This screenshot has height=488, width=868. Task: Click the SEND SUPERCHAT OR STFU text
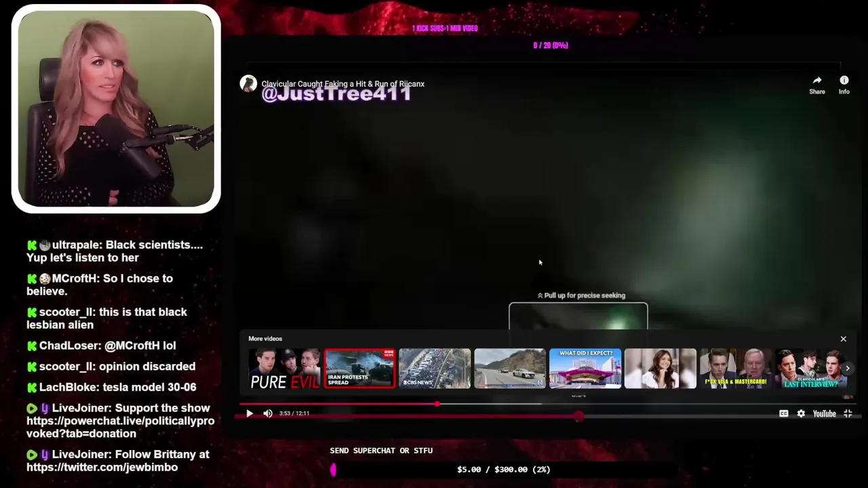(x=381, y=451)
